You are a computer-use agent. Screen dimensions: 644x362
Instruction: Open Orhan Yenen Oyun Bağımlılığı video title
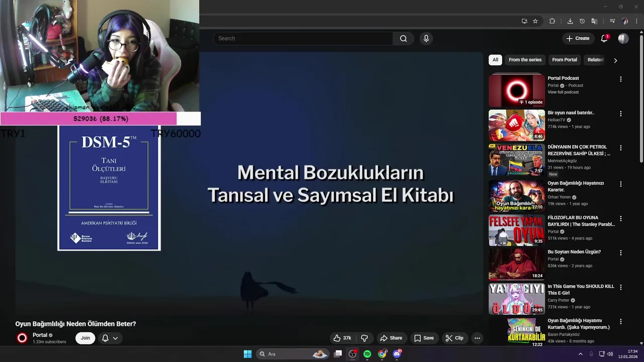point(576,187)
